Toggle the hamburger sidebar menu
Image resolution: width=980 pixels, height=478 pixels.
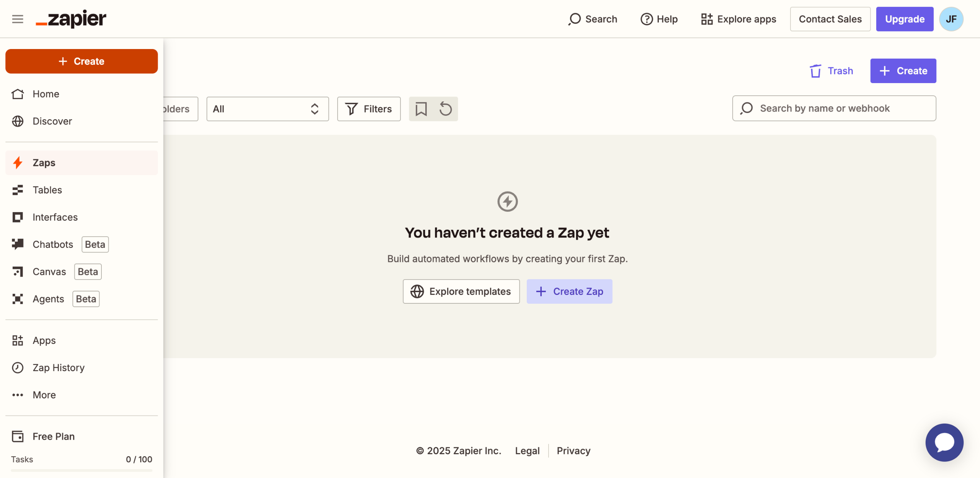pos(18,19)
